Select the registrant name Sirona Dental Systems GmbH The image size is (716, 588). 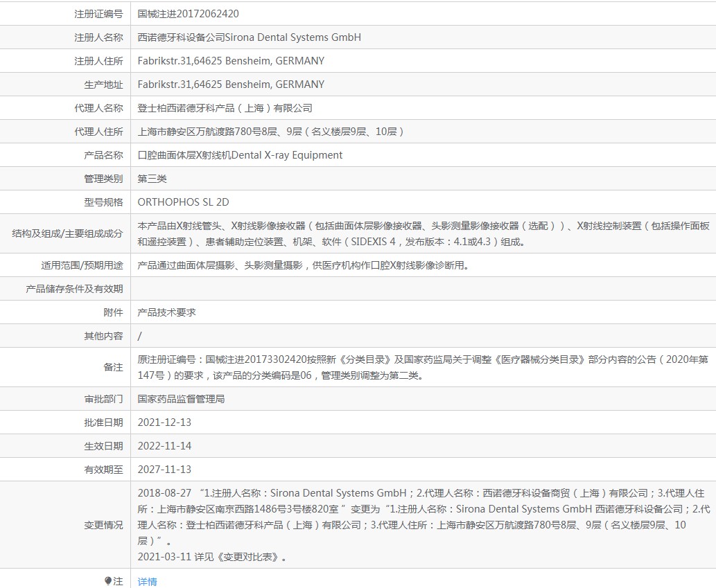[250, 37]
